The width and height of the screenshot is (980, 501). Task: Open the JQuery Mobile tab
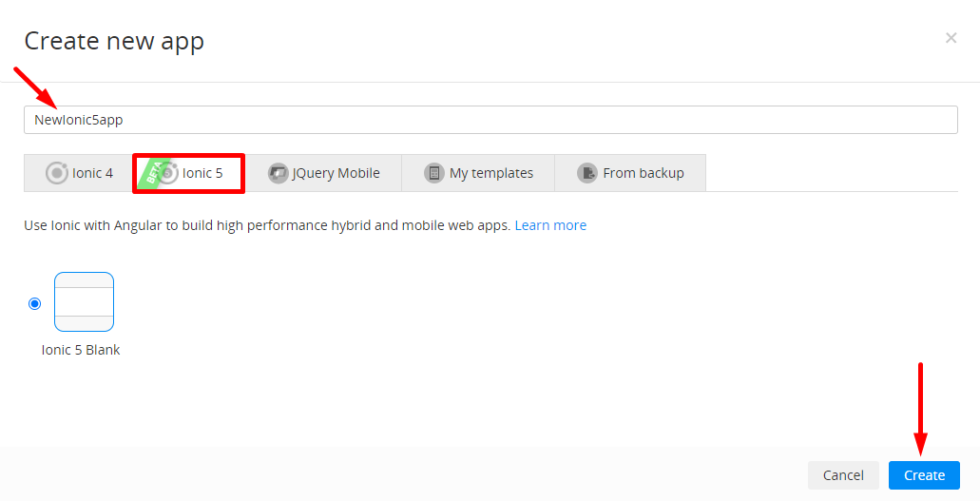point(324,173)
